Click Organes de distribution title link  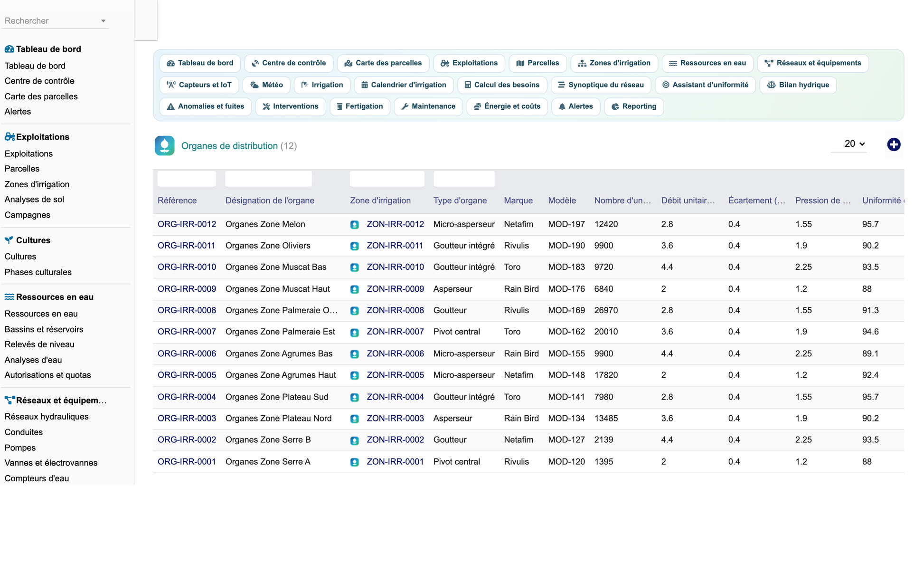point(229,146)
